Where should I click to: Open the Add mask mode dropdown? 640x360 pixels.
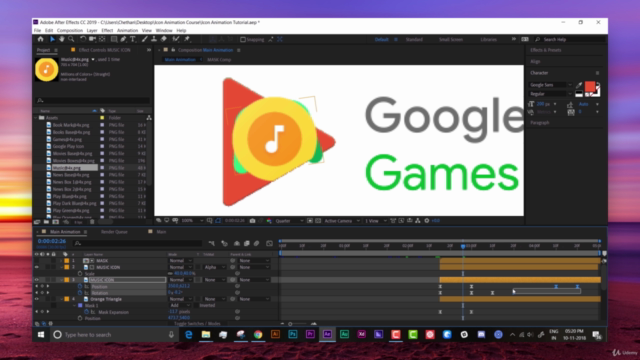click(x=180, y=305)
